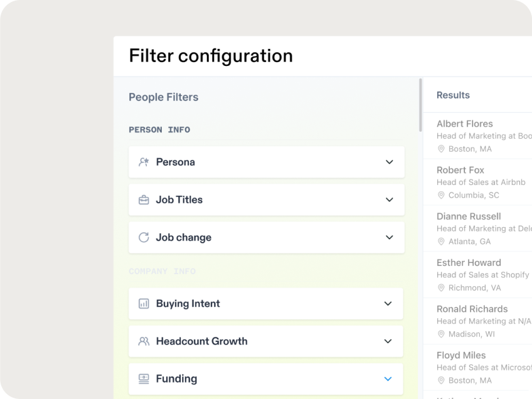Screen dimensions: 532x399
Task: Open Robert Fox result entry
Action: [460, 170]
